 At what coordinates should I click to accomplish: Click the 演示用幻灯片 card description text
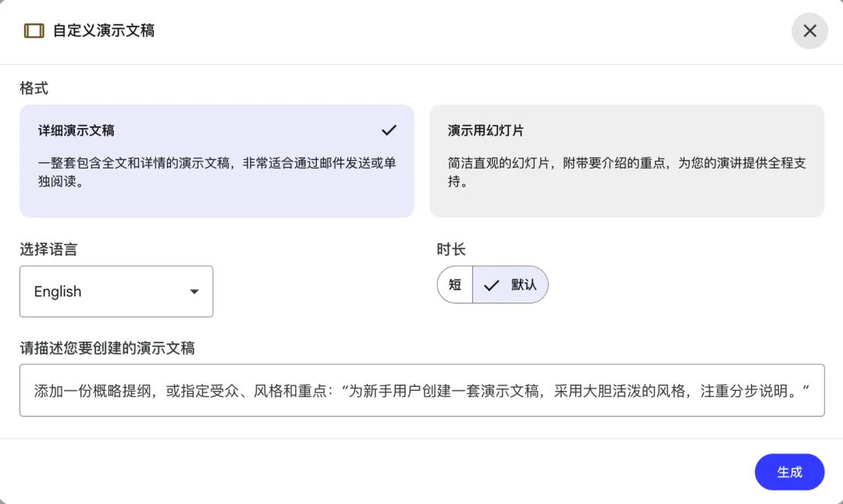627,172
